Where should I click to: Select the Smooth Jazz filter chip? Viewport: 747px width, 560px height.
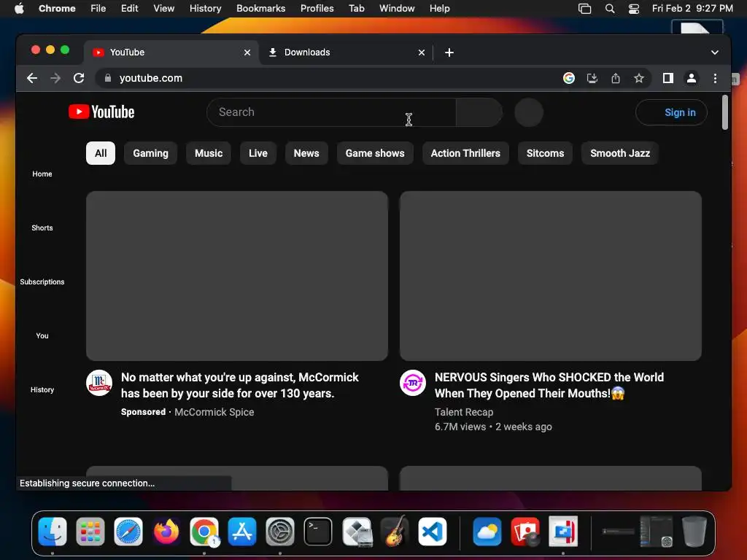point(620,153)
